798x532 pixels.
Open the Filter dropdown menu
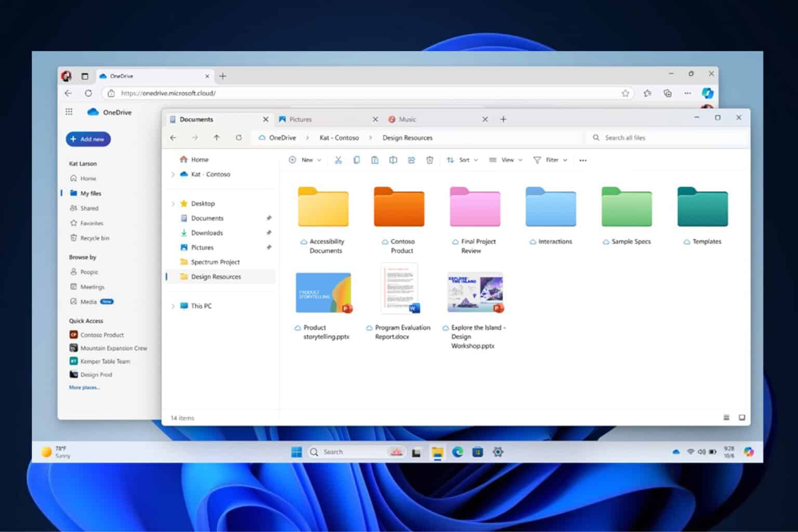pyautogui.click(x=550, y=160)
